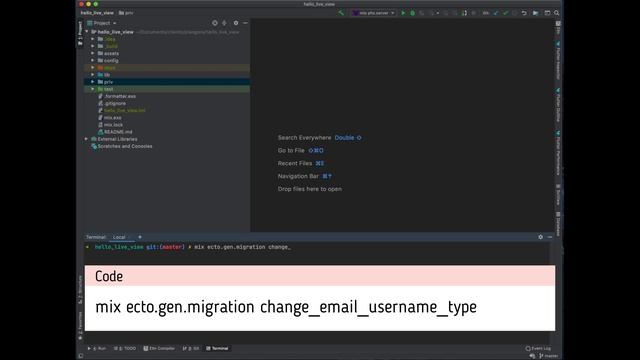Image resolution: width=640 pixels, height=360 pixels.
Task: Open Flutter Outline side tab
Action: click(558, 104)
